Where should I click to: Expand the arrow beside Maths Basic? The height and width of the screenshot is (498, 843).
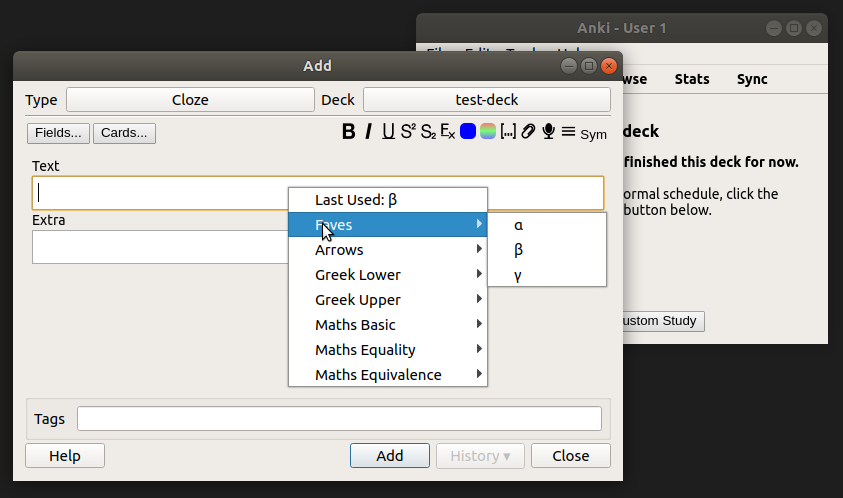coord(478,323)
